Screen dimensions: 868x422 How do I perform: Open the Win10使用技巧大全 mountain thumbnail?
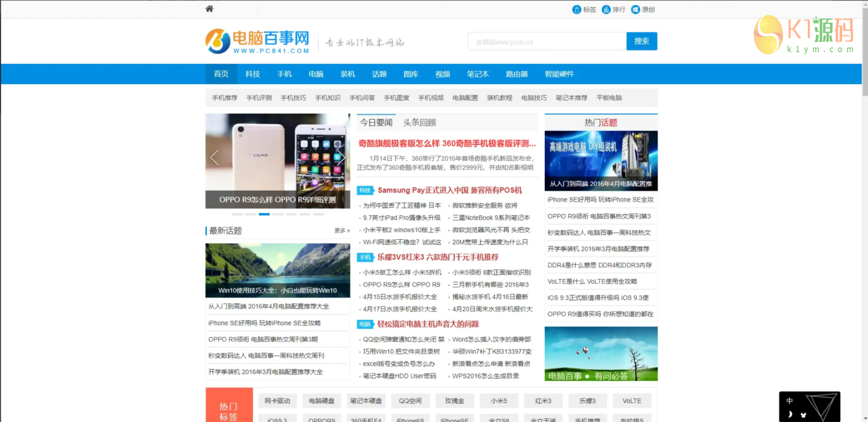coord(277,270)
